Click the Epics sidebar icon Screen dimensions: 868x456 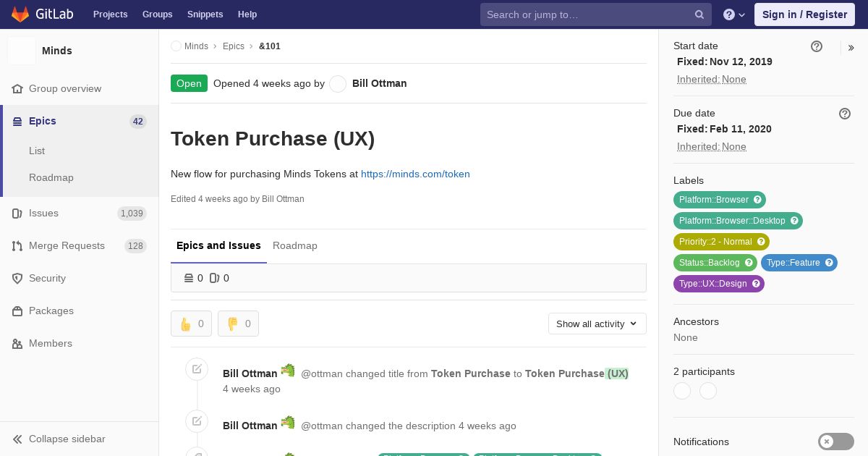[x=17, y=122]
